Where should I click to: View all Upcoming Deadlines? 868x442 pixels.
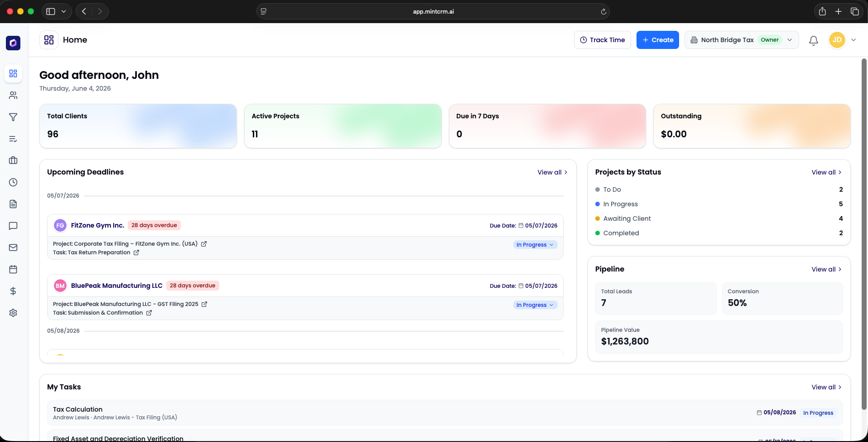tap(553, 172)
